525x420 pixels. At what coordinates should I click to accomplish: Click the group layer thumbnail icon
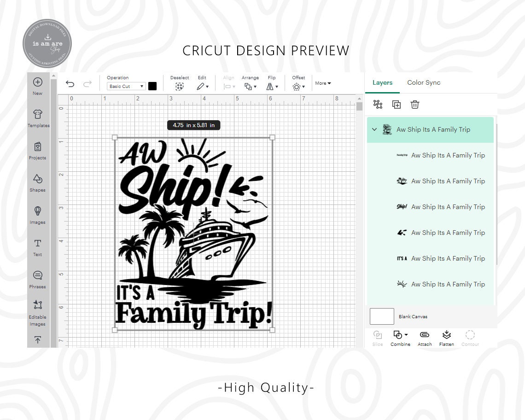(x=387, y=129)
